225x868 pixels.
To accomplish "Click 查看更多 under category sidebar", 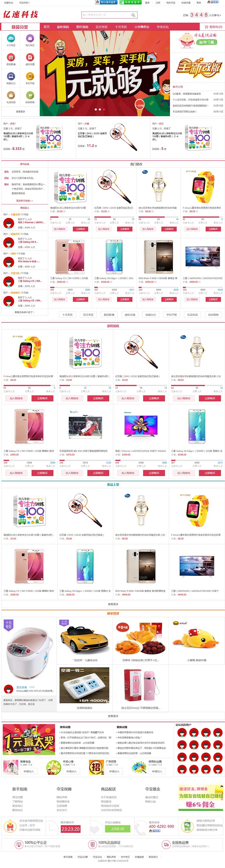I will click(x=20, y=112).
